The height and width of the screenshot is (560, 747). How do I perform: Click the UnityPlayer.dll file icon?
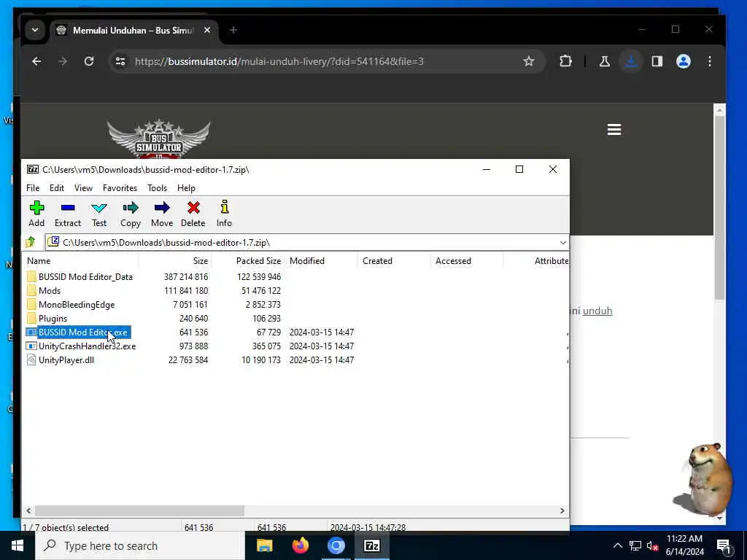[x=31, y=359]
